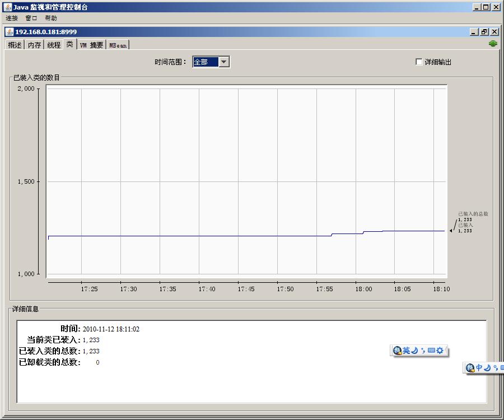Screen dimensions: 504x420
Task: Restore the 192.168.0.181:8999 internal window
Action: click(x=484, y=32)
